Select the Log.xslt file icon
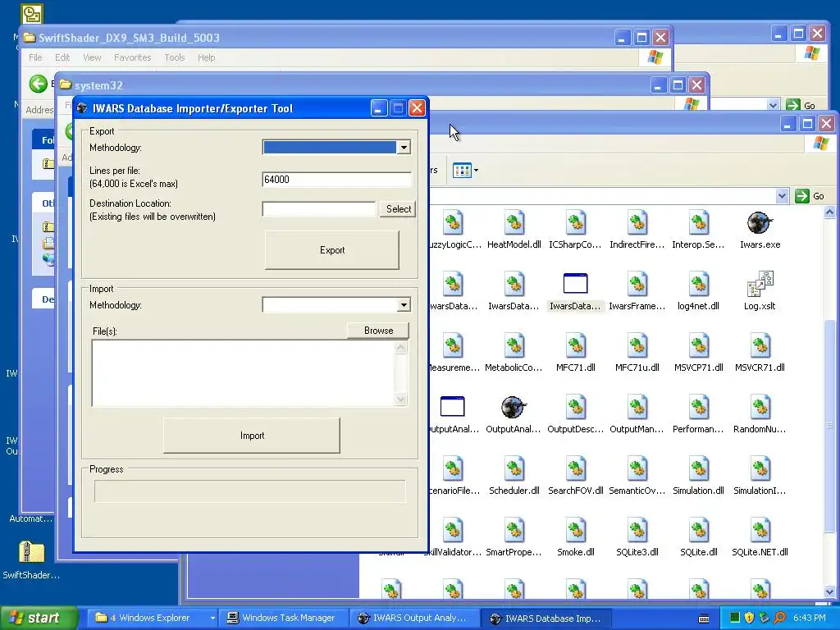The image size is (840, 630). click(x=760, y=284)
